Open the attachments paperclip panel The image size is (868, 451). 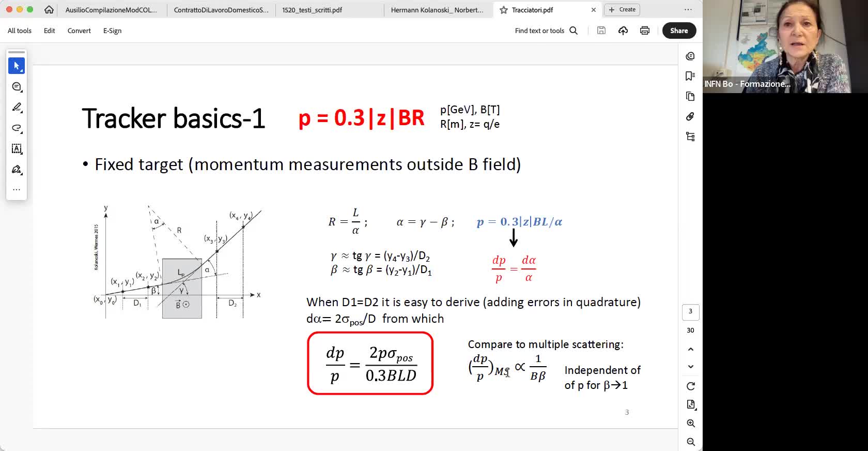coord(690,116)
